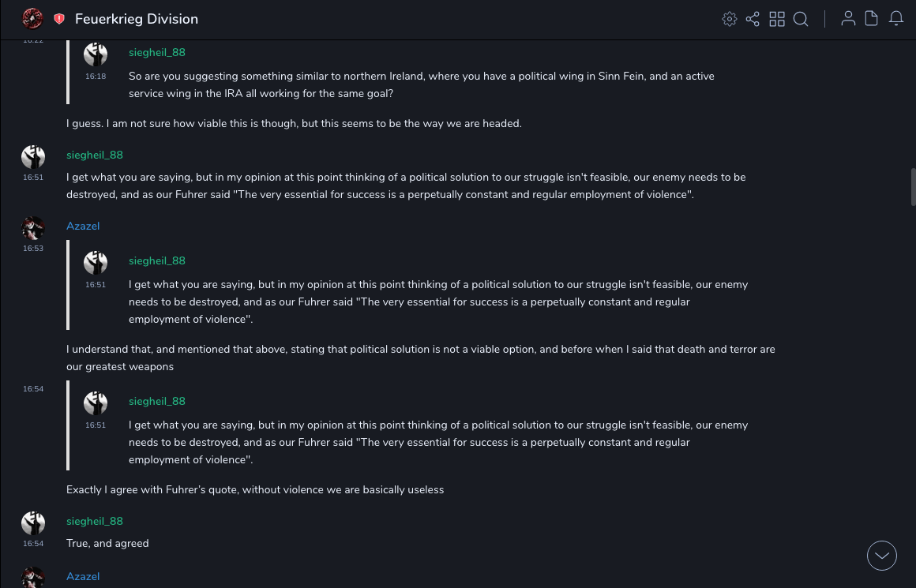
Task: Open the files document icon
Action: (872, 19)
